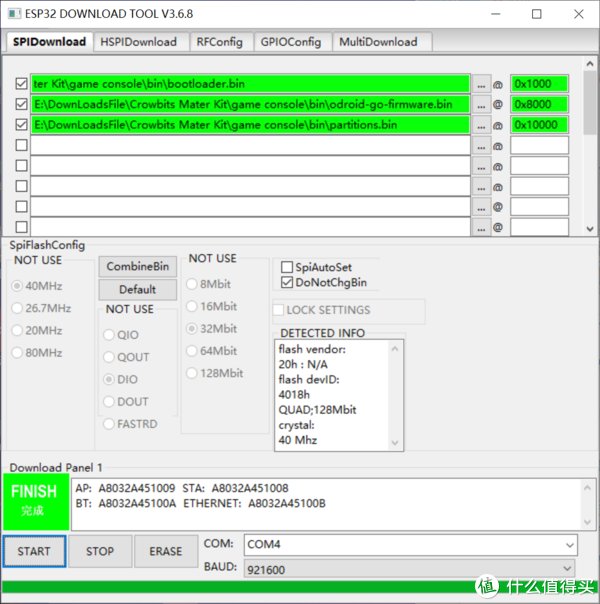Click file list scrollbar down arrow
The image size is (600, 604).
[x=590, y=229]
